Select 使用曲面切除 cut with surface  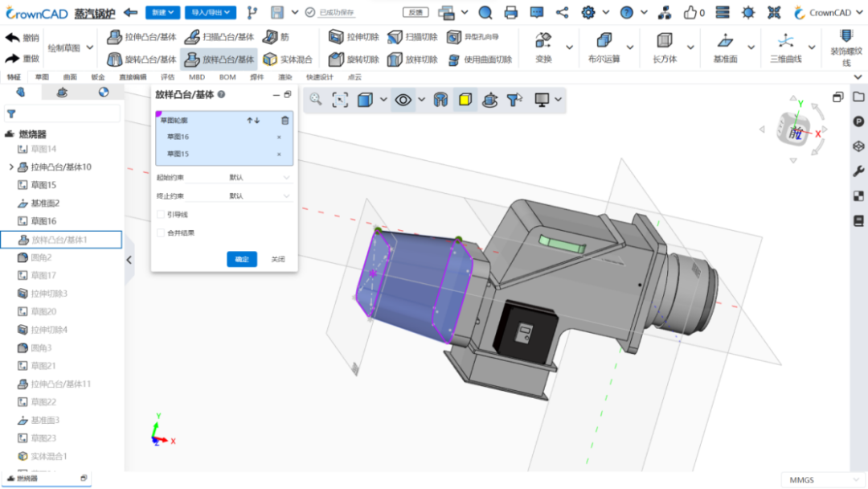click(x=479, y=60)
